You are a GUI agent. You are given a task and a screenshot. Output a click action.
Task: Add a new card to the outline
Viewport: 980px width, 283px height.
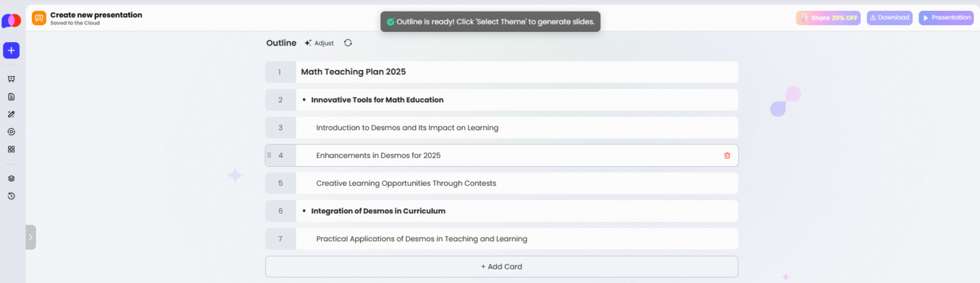point(502,267)
